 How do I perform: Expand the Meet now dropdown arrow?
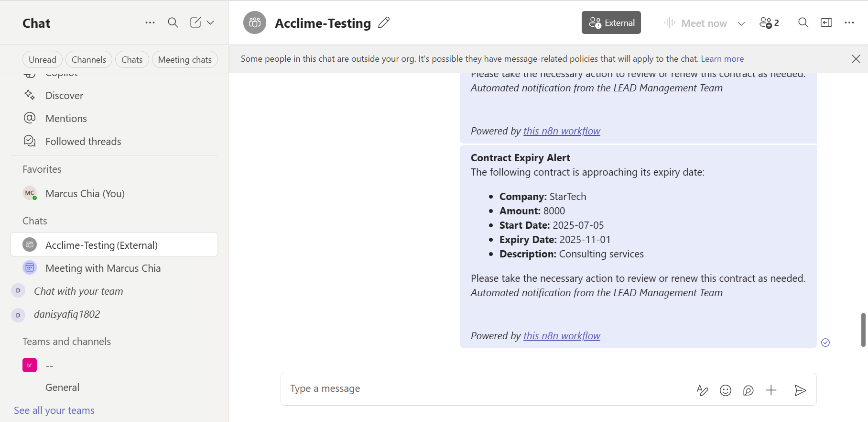(x=741, y=23)
